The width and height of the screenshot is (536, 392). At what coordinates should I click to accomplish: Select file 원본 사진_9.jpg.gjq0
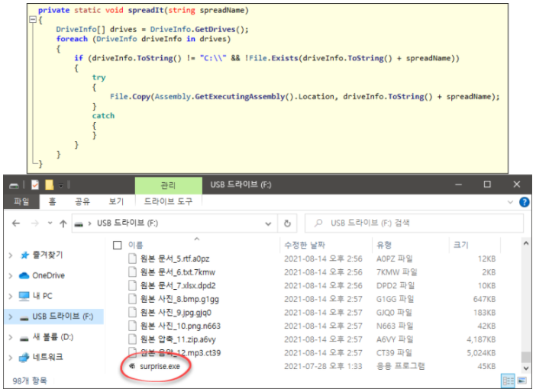pyautogui.click(x=176, y=313)
